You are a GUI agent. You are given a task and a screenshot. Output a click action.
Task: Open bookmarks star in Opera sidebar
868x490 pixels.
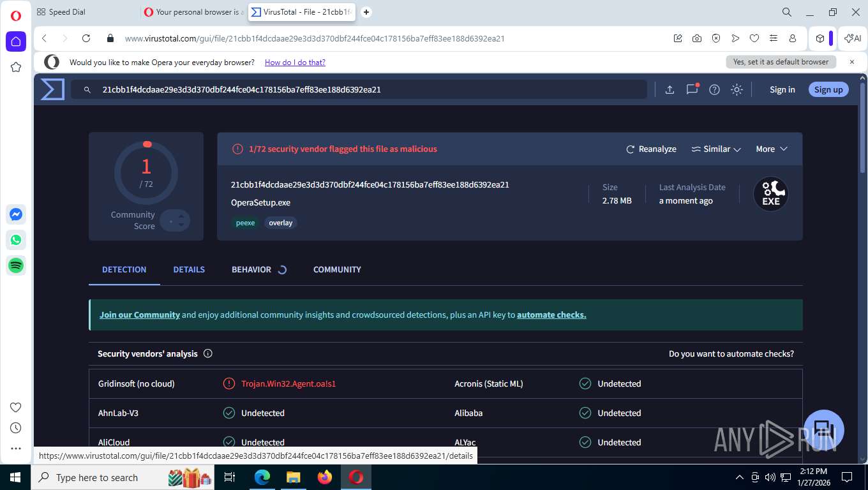pyautogui.click(x=16, y=67)
